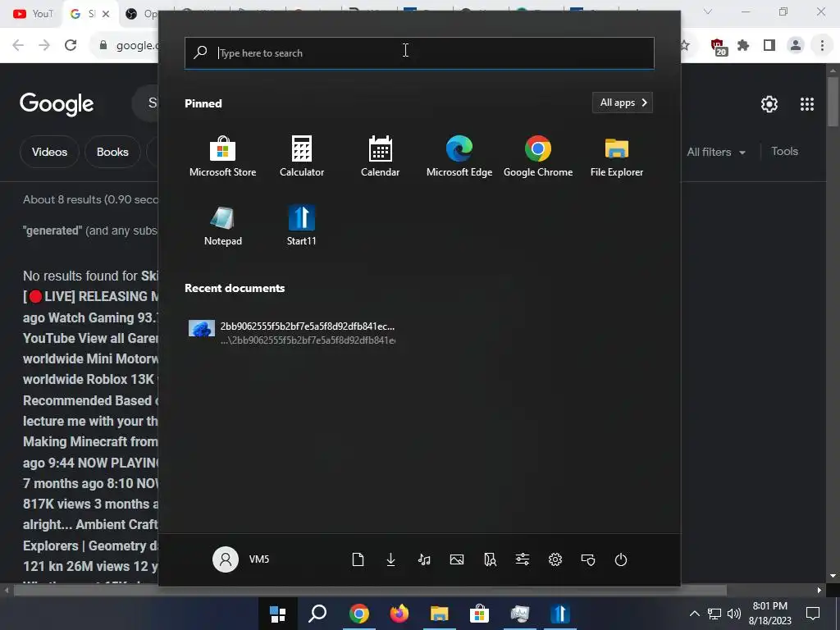Click the monitor with shield icon in footer

click(x=588, y=559)
